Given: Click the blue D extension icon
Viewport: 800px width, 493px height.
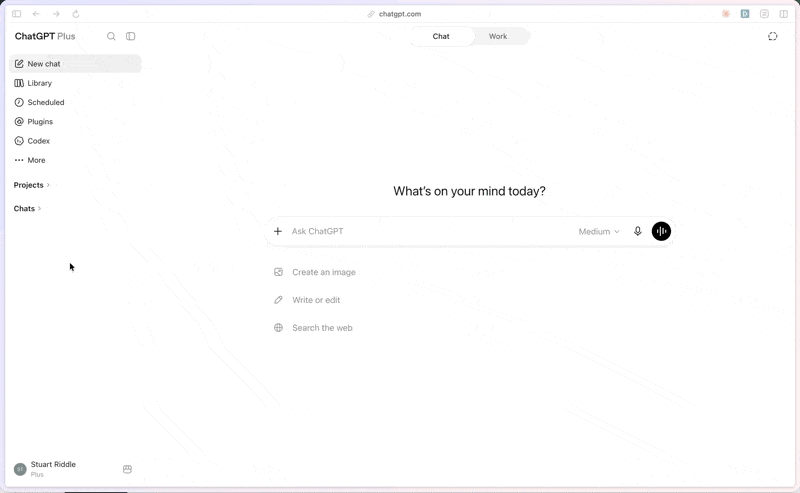Looking at the screenshot, I should click(x=745, y=14).
